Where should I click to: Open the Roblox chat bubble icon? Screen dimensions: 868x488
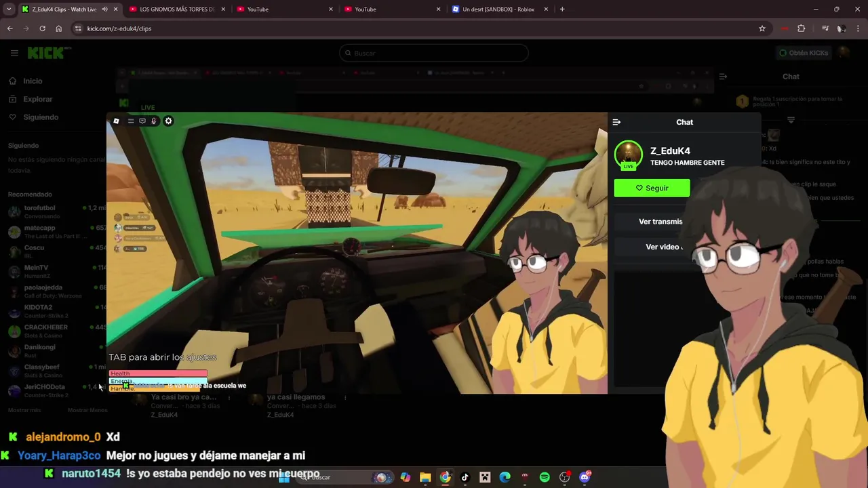click(142, 121)
